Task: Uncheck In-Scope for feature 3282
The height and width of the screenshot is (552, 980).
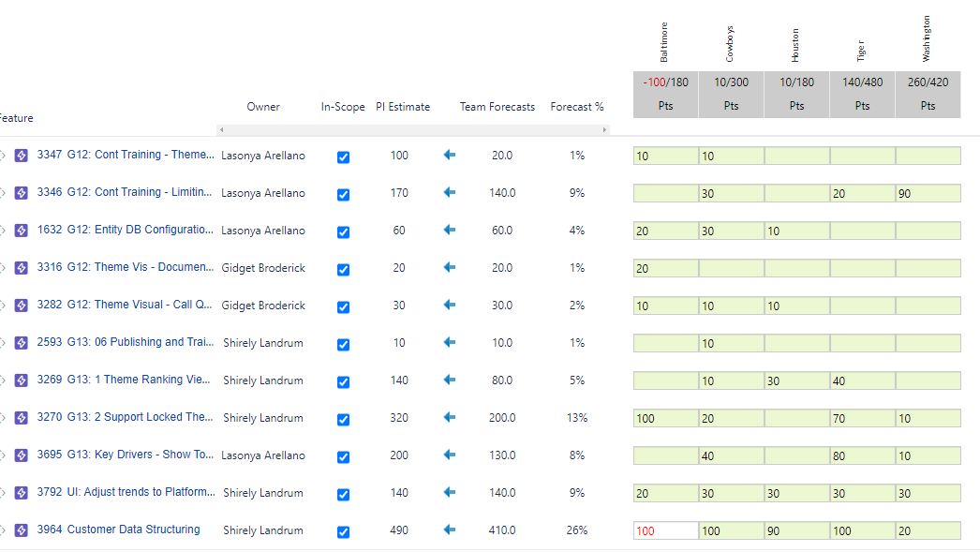Action: click(343, 307)
